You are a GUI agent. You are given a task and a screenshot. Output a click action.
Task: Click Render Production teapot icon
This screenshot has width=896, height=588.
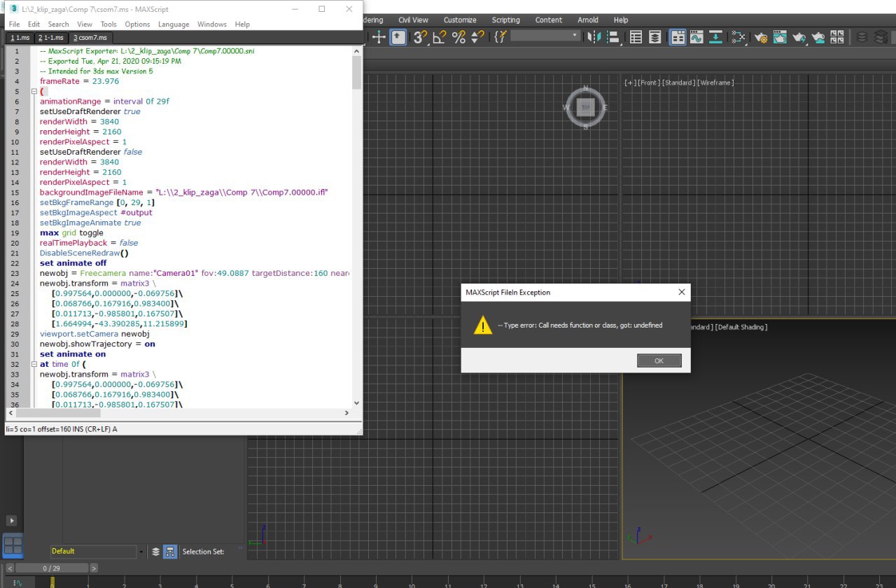(x=799, y=37)
